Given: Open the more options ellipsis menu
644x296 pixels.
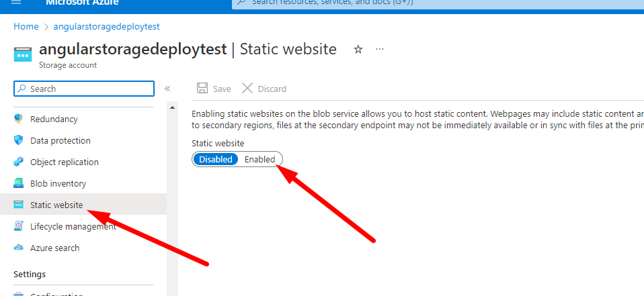Looking at the screenshot, I should click(x=380, y=50).
